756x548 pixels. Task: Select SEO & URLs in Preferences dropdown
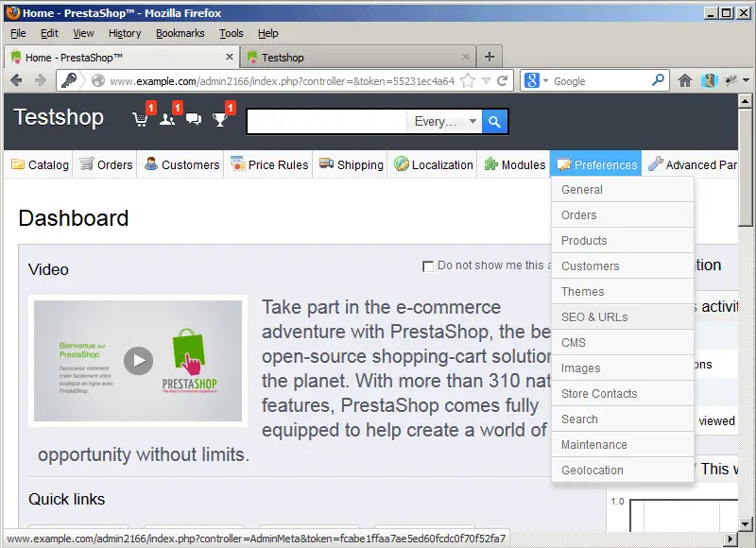[623, 317]
